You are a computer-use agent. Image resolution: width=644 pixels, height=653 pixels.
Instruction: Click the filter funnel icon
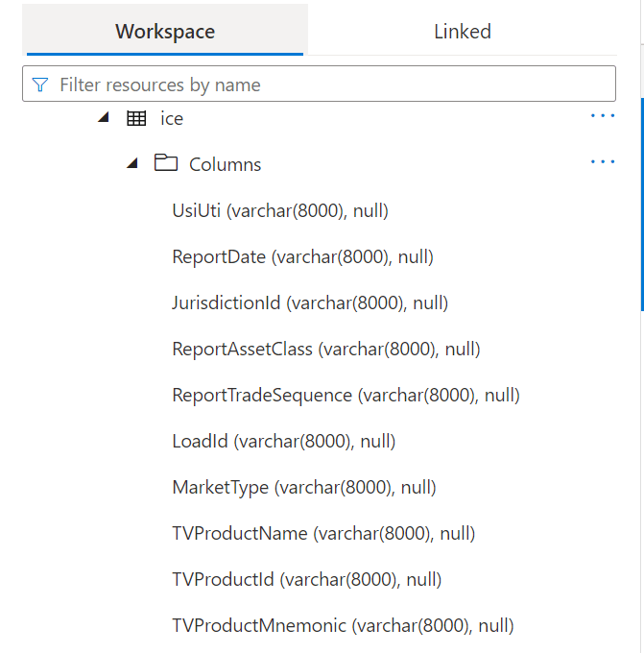coord(40,85)
